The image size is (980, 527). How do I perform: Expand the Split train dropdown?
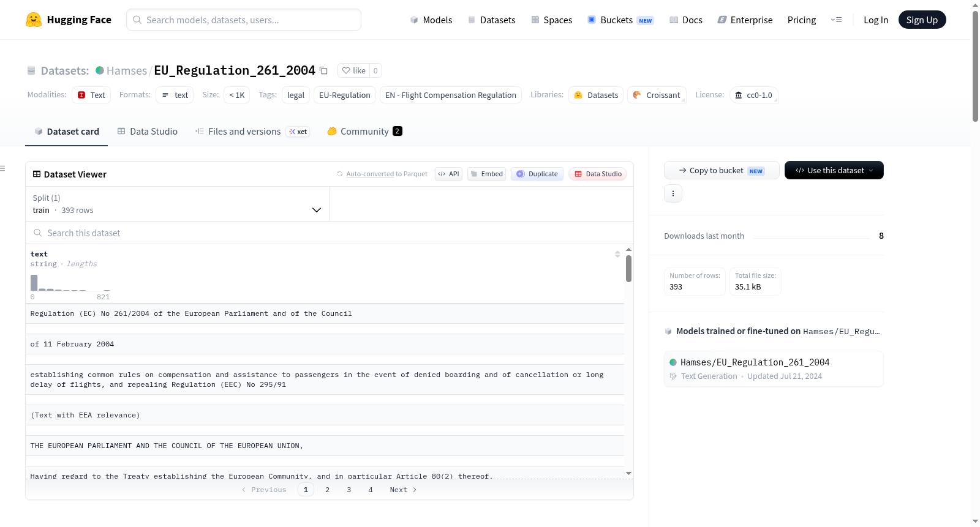pyautogui.click(x=177, y=204)
